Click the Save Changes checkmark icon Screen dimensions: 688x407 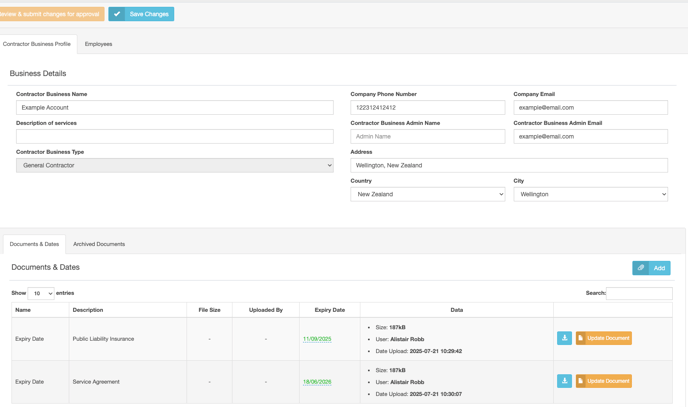point(117,14)
